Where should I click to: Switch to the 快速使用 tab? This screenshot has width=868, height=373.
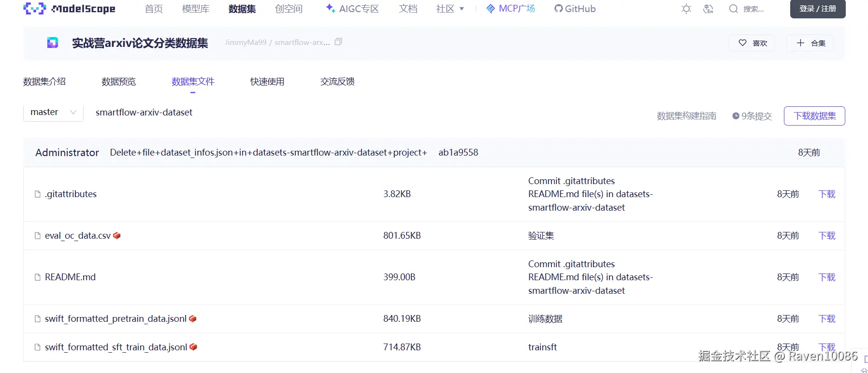[267, 82]
